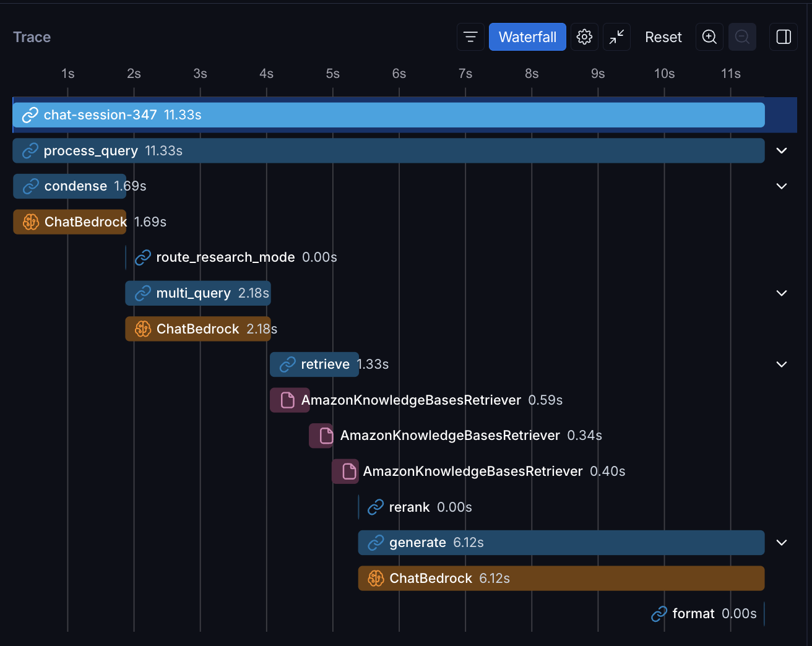Screen dimensions: 812x646
Task: Click chain icon beside format
Action: 659,614
